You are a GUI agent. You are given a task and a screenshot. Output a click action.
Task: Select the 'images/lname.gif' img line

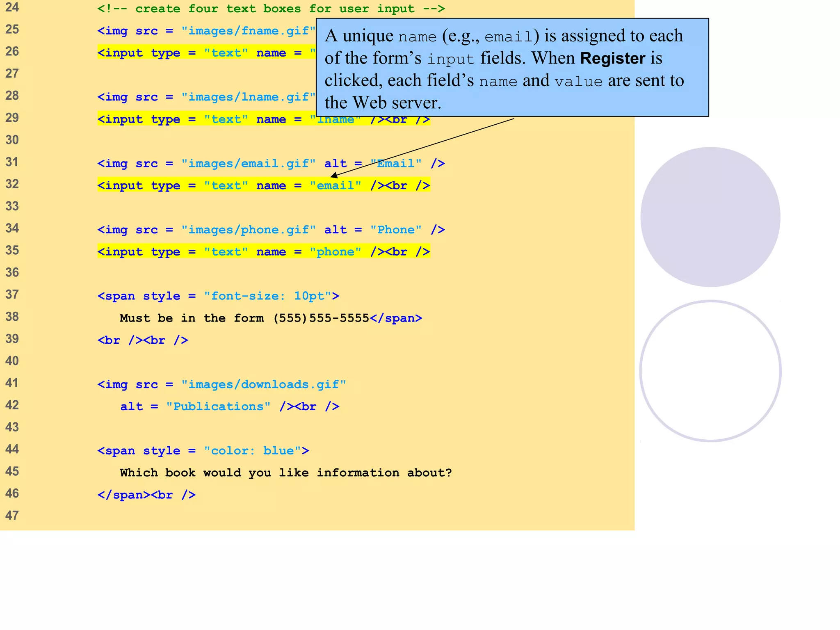(x=207, y=97)
